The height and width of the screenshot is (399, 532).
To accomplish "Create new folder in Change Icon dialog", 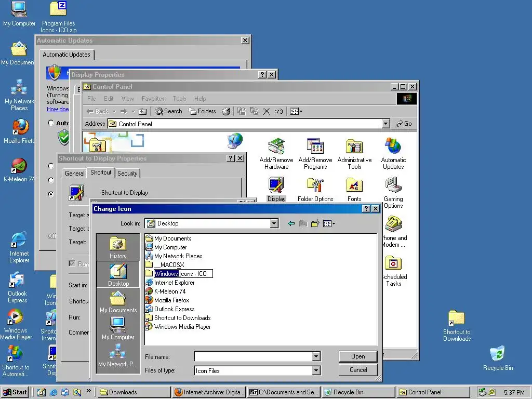I will (x=315, y=223).
